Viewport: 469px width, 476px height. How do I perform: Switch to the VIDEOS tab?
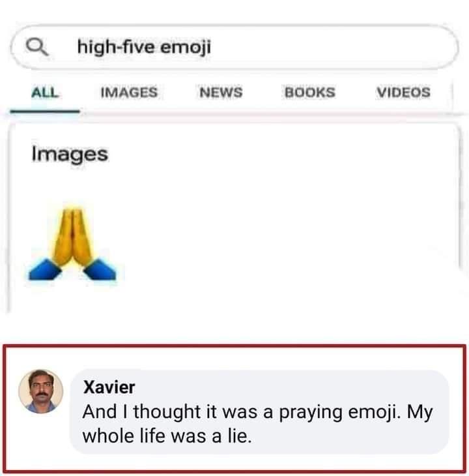click(x=403, y=93)
